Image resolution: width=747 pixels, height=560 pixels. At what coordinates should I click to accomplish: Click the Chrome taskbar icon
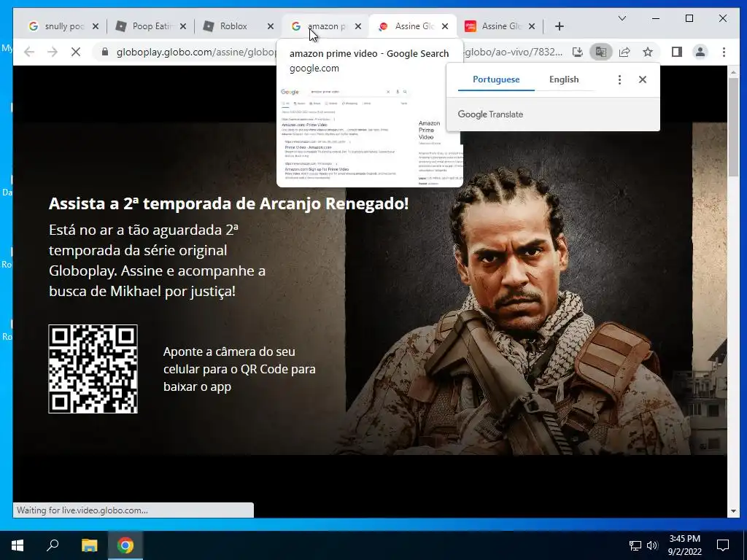click(125, 545)
